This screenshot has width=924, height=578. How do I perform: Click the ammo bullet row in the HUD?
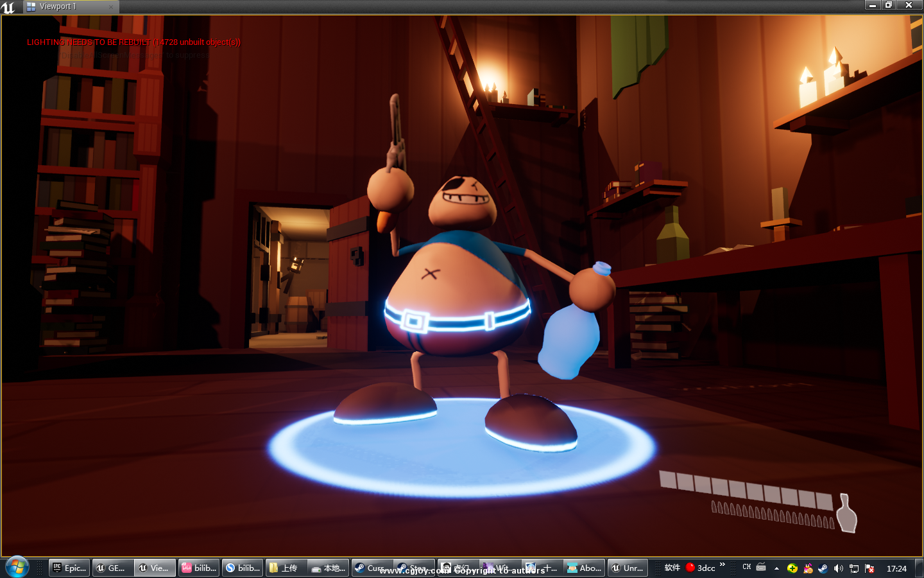(x=773, y=514)
